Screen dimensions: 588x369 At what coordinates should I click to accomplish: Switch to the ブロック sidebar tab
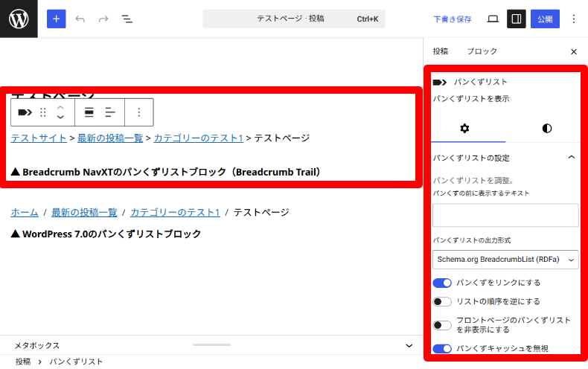pos(482,51)
